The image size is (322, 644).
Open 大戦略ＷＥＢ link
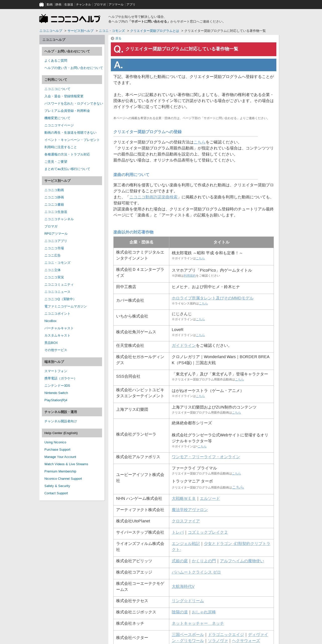[x=184, y=499]
